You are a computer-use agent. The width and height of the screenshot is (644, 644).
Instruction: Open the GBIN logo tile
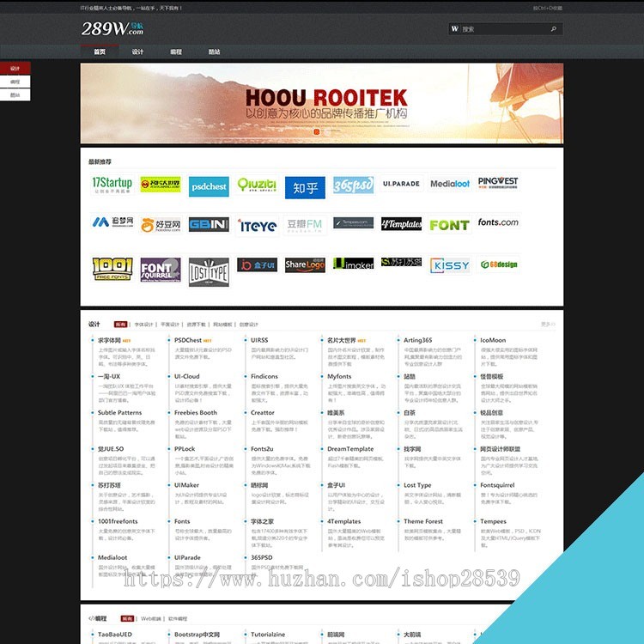click(209, 224)
